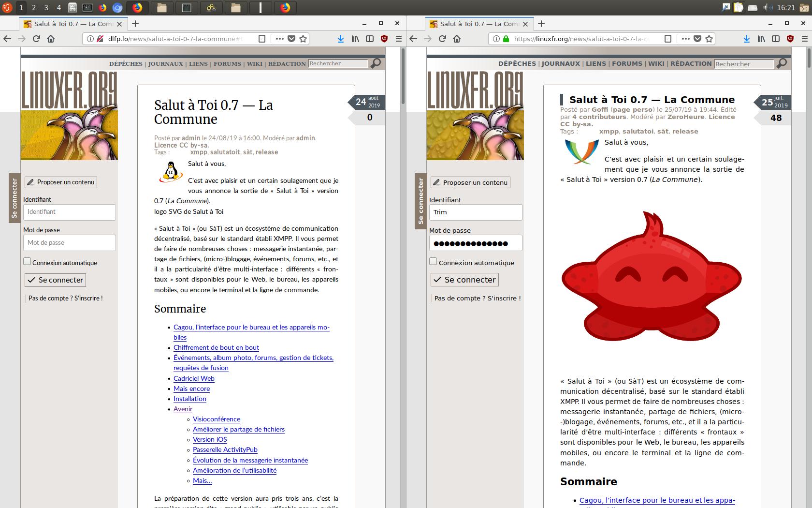Go to home page in right Firefox window
The width and height of the screenshot is (812, 508).
457,39
